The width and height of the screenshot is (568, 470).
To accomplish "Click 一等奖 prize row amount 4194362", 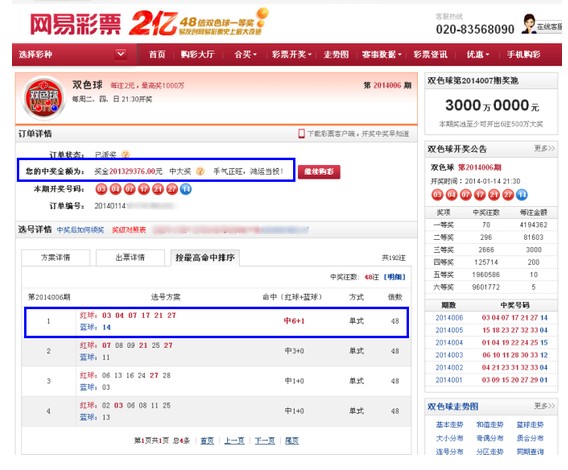I will tap(533, 225).
